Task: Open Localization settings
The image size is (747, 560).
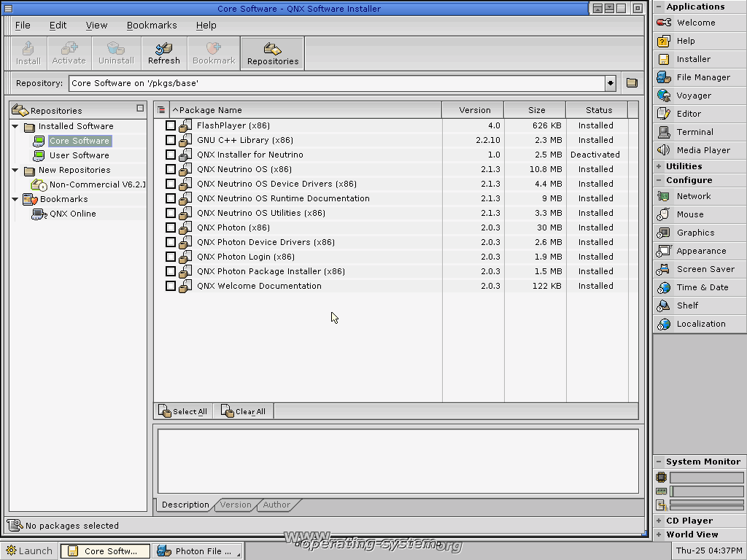Action: coord(700,324)
